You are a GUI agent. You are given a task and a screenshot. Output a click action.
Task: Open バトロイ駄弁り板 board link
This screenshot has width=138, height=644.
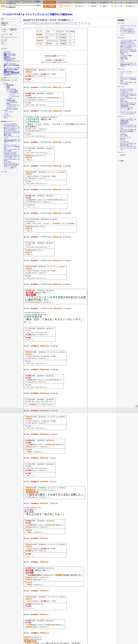pyautogui.click(x=11, y=89)
